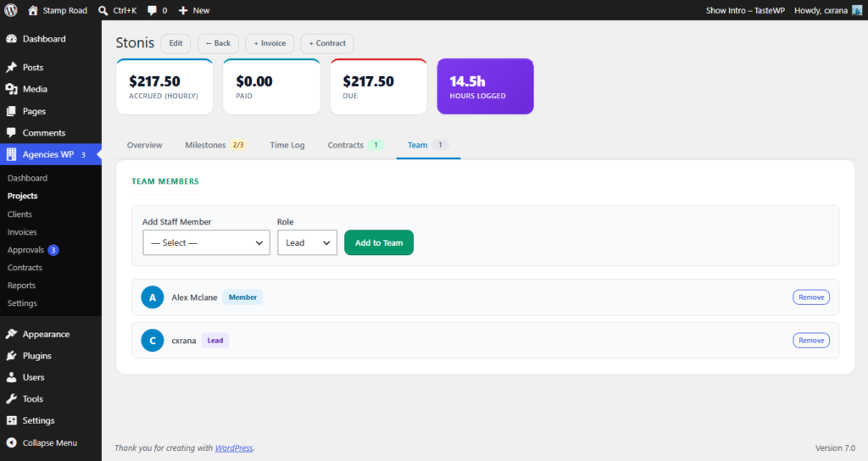The width and height of the screenshot is (868, 461).
Task: Click the Version 7.0 footer text
Action: 835,447
